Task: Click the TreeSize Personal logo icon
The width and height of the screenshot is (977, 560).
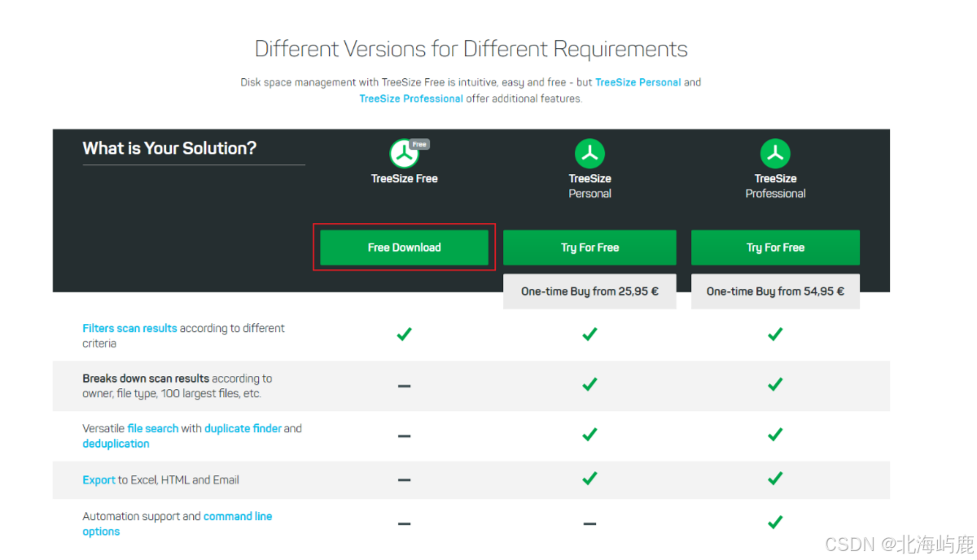Action: [590, 154]
